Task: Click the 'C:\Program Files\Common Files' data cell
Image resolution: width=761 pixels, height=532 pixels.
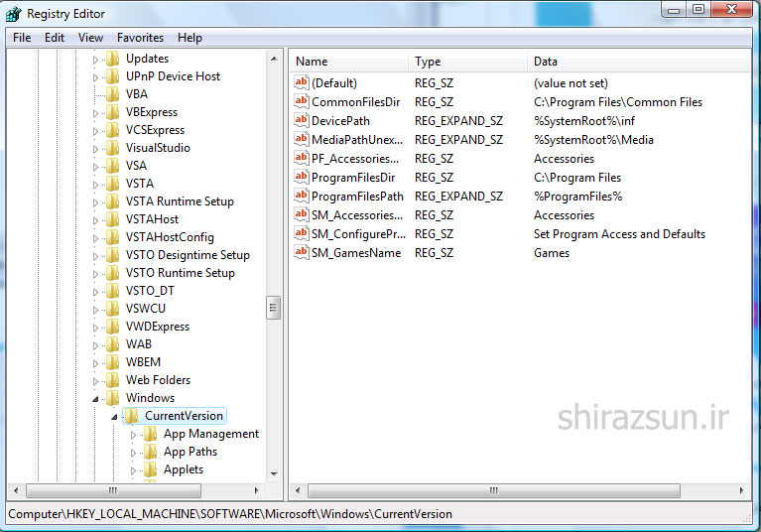Action: (618, 102)
